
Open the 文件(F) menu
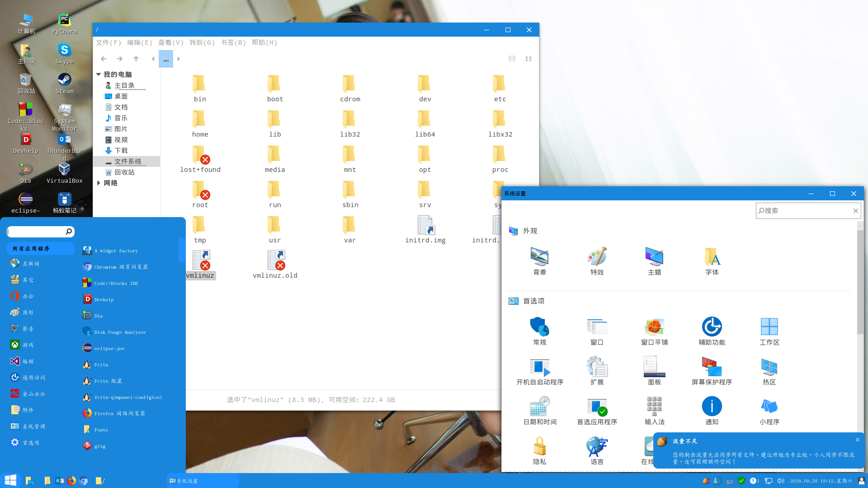[108, 43]
